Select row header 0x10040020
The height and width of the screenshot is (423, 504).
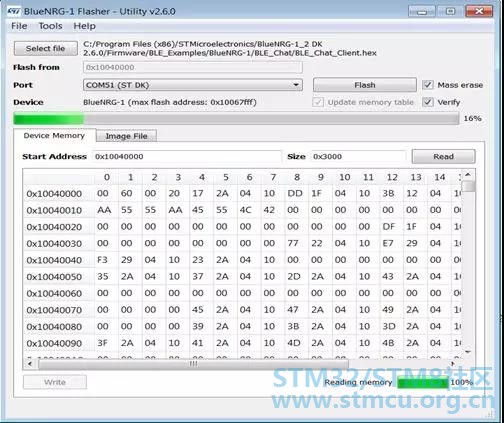(58, 227)
